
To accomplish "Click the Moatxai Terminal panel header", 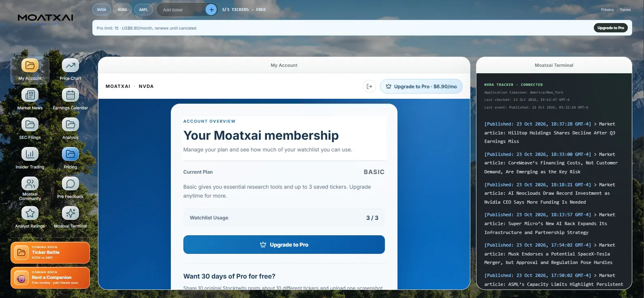I will [x=554, y=65].
